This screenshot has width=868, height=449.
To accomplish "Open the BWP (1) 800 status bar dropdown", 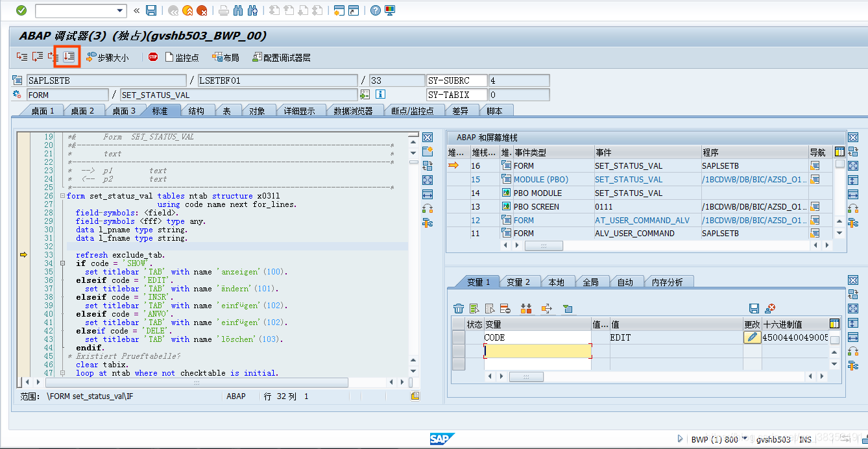I will pos(745,439).
